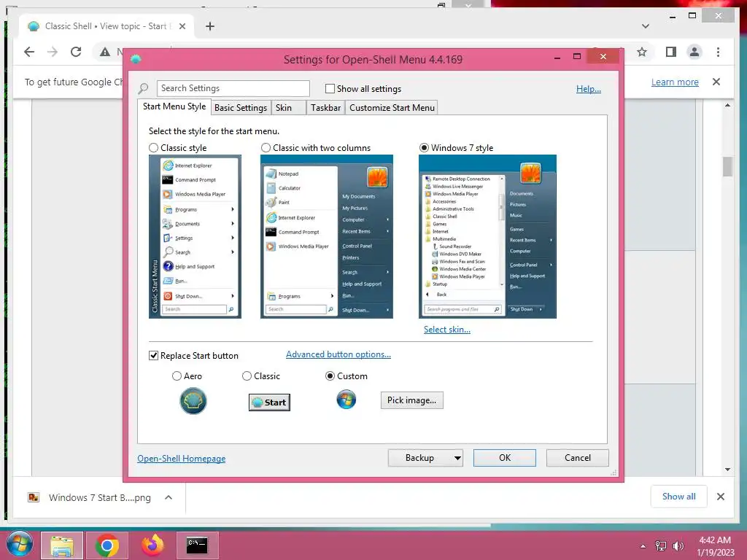This screenshot has width=747, height=560.
Task: Click the Pick image button
Action: pos(411,400)
